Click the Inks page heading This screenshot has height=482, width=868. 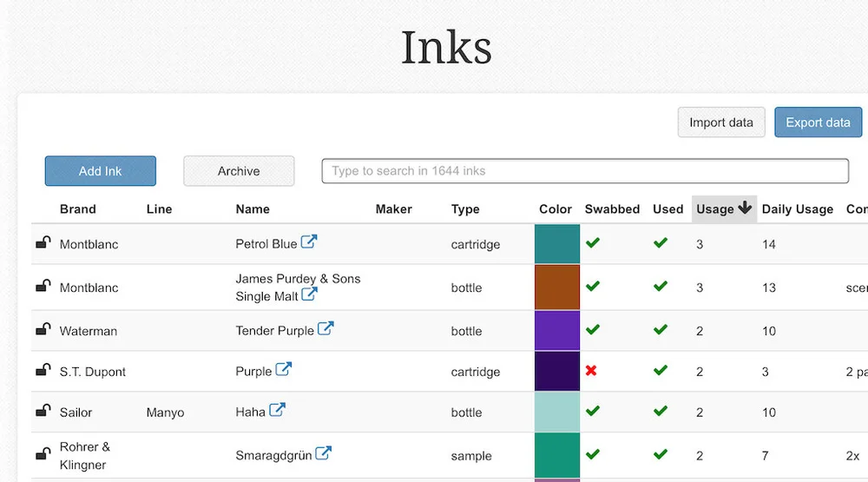[446, 48]
